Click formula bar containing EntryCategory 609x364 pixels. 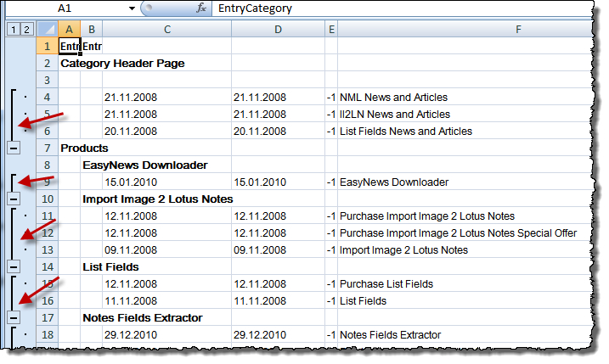click(402, 8)
